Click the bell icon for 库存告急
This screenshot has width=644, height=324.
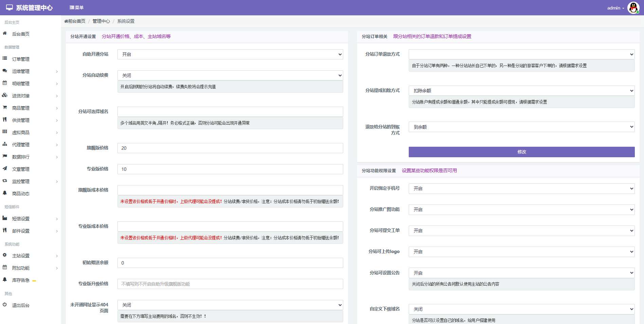(5, 280)
